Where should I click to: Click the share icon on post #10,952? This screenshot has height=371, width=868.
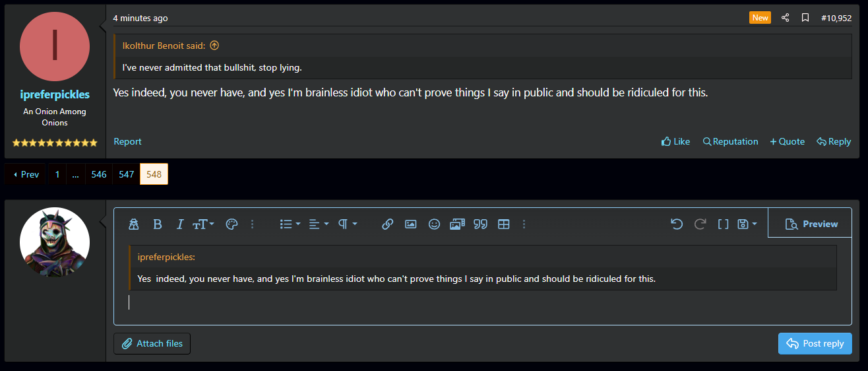point(785,18)
